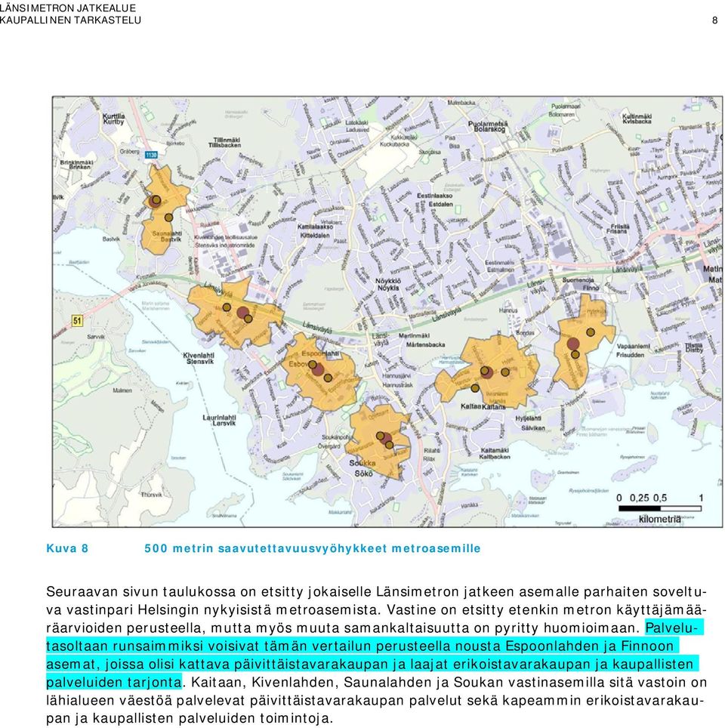Viewport: 725px width, 728px height.
Task: Click the 'Puolarmetsä Bolarskog' map label
Action: (488, 126)
